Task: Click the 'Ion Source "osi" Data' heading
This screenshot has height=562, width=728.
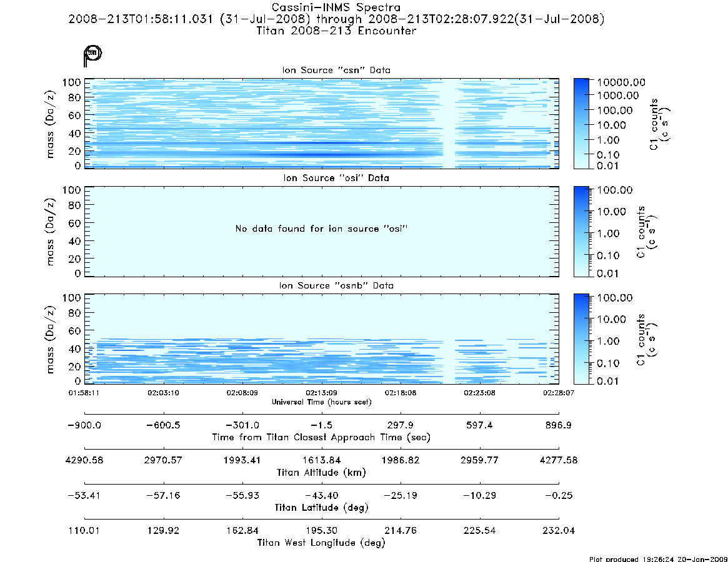Action: 336,178
